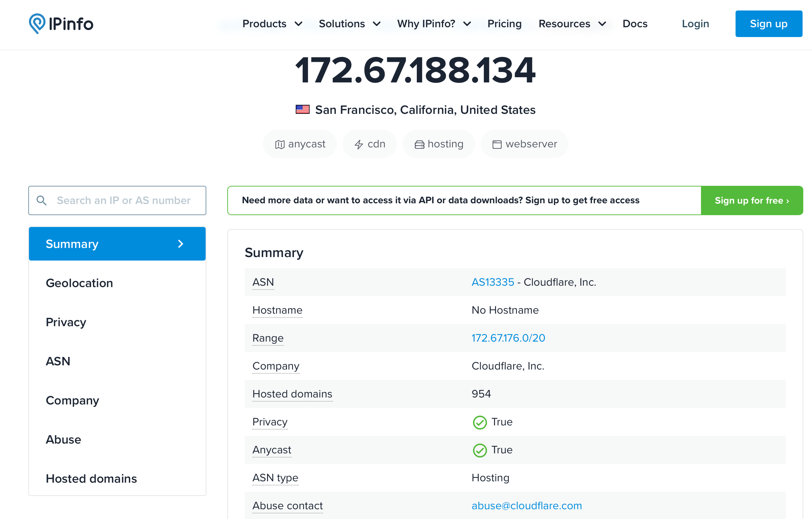Click the Hosted domains table label

[292, 394]
